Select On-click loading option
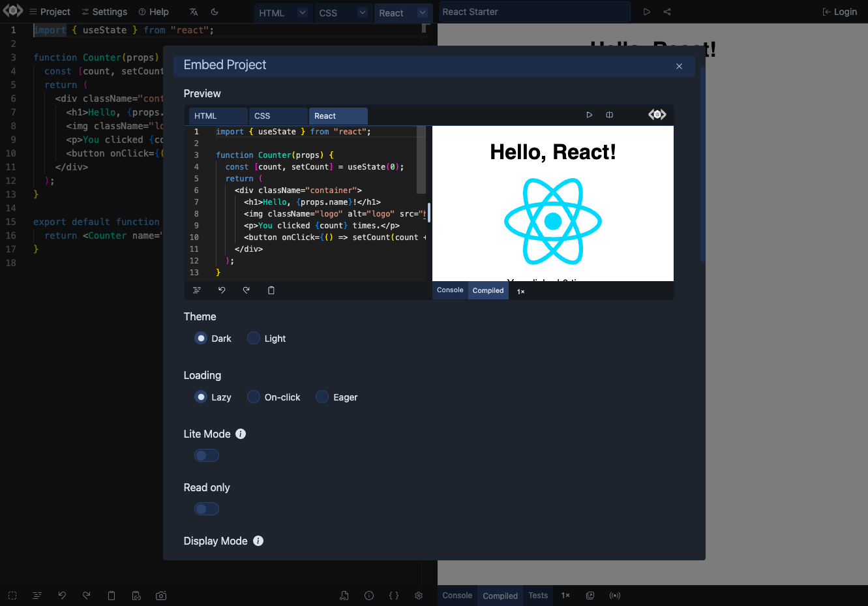The height and width of the screenshot is (606, 868). (254, 397)
